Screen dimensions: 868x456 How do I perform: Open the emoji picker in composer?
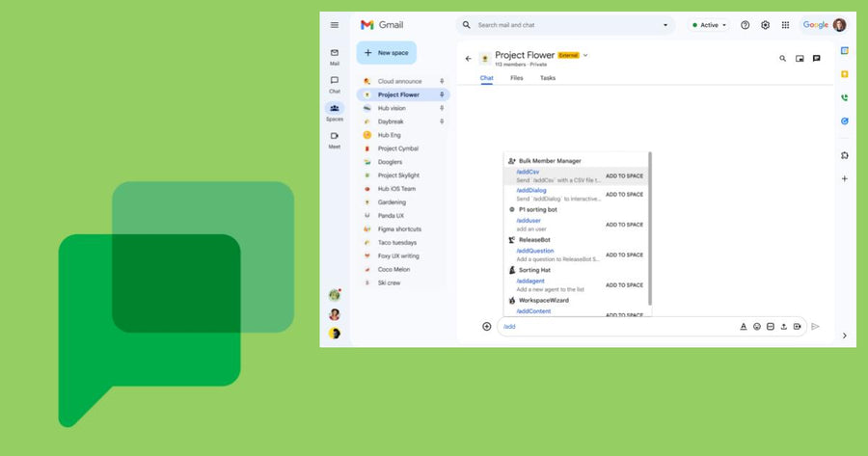pyautogui.click(x=757, y=327)
